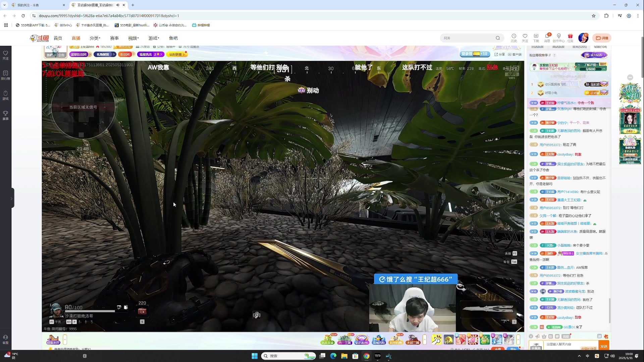Click in the chat input field
Screen dimensions: 644x362
[570, 345]
